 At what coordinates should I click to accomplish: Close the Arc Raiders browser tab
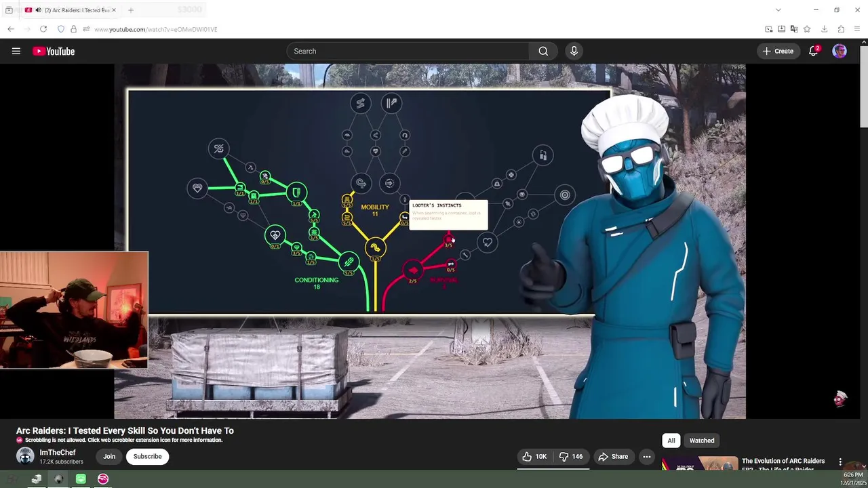pos(114,10)
